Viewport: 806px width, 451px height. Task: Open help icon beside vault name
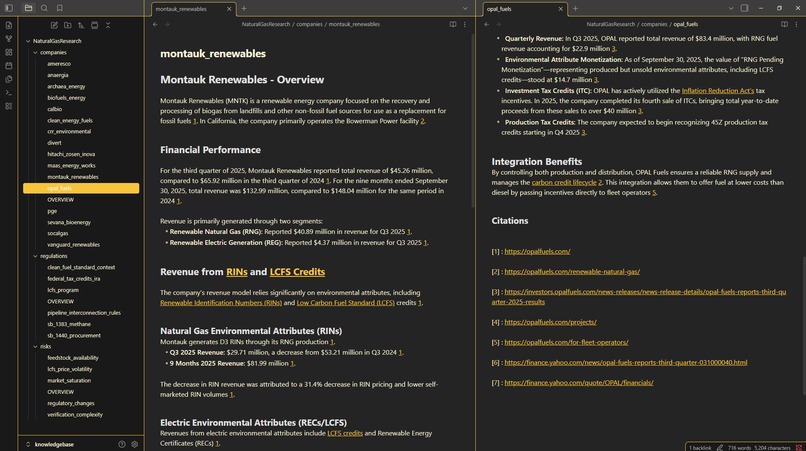click(122, 444)
